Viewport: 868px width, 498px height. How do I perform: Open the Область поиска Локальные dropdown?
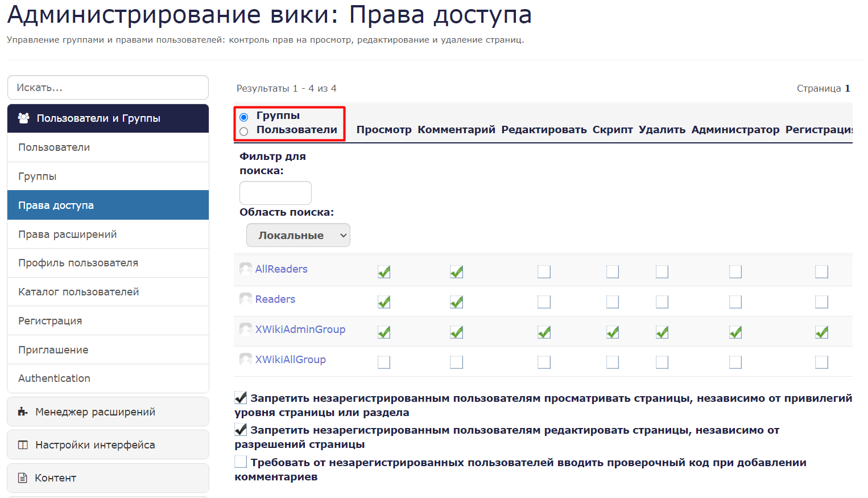[x=298, y=235]
